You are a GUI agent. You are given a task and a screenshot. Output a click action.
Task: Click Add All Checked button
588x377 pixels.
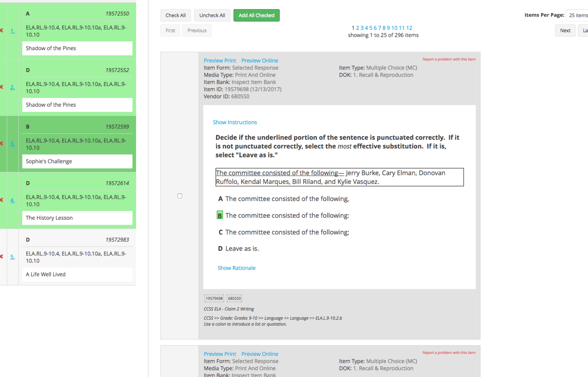256,15
